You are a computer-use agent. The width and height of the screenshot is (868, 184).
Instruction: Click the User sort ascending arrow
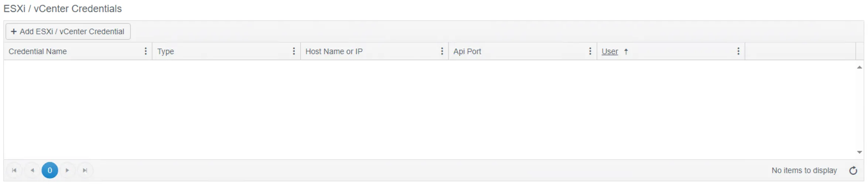coord(626,52)
